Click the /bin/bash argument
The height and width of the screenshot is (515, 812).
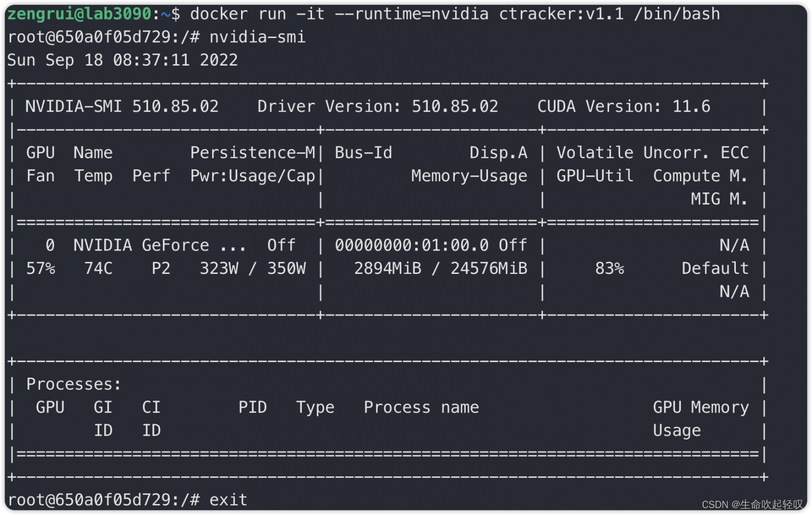coord(677,14)
